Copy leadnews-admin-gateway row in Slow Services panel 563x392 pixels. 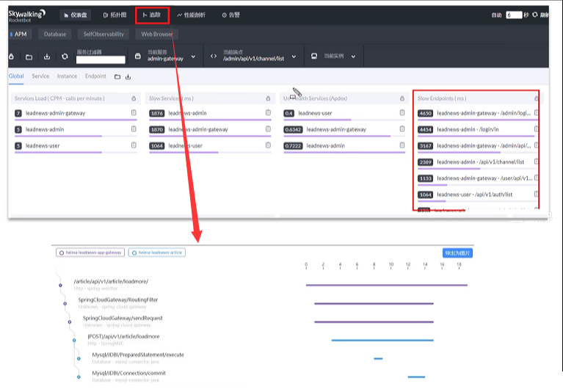[x=268, y=129]
